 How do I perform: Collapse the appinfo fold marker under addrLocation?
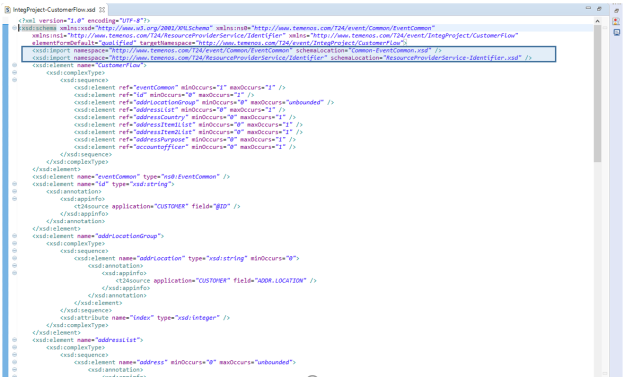click(14, 273)
